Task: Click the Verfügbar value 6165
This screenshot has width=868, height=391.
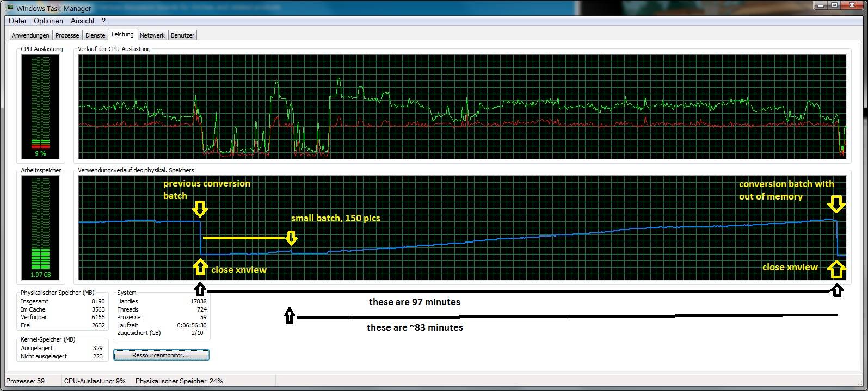Action: click(x=98, y=317)
